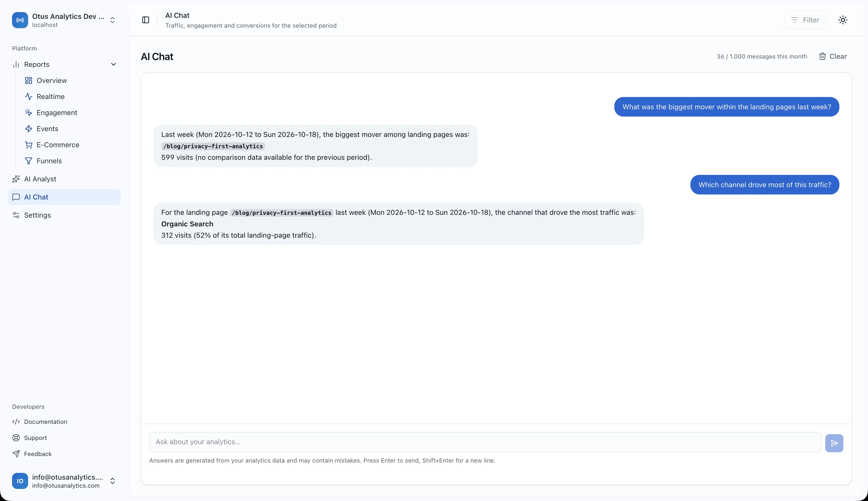Click the Otus Analytics logo icon
This screenshot has height=501, width=868.
pos(20,20)
